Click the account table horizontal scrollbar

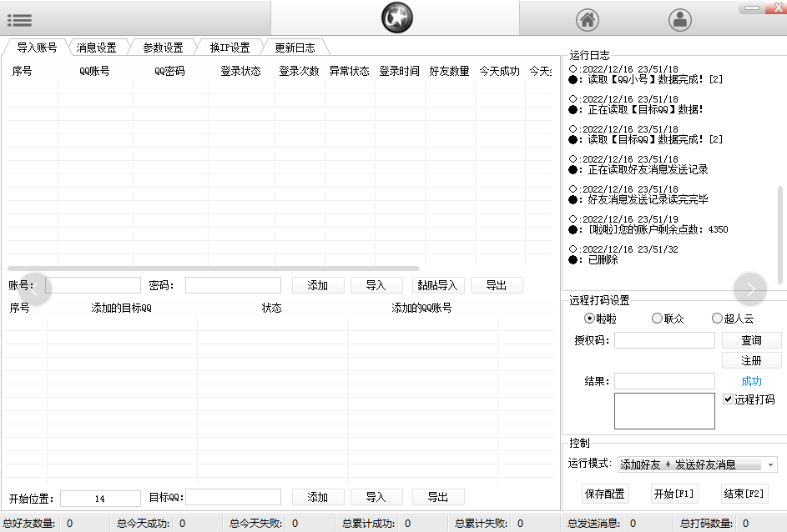pos(214,269)
